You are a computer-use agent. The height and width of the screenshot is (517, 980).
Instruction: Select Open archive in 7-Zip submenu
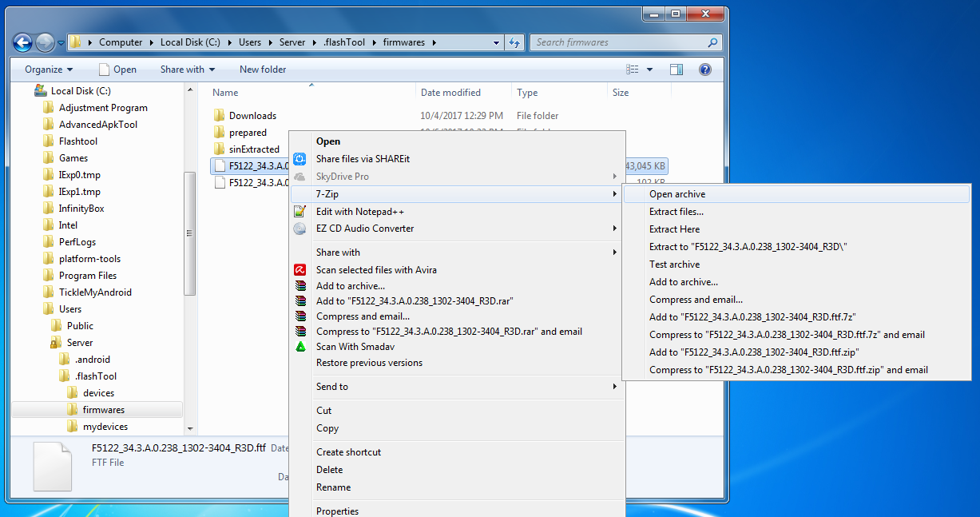796,194
